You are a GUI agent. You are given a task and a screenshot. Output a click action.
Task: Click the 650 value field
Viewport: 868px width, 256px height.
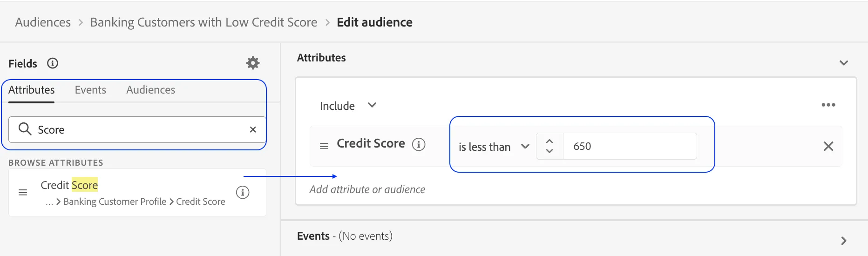coord(630,146)
